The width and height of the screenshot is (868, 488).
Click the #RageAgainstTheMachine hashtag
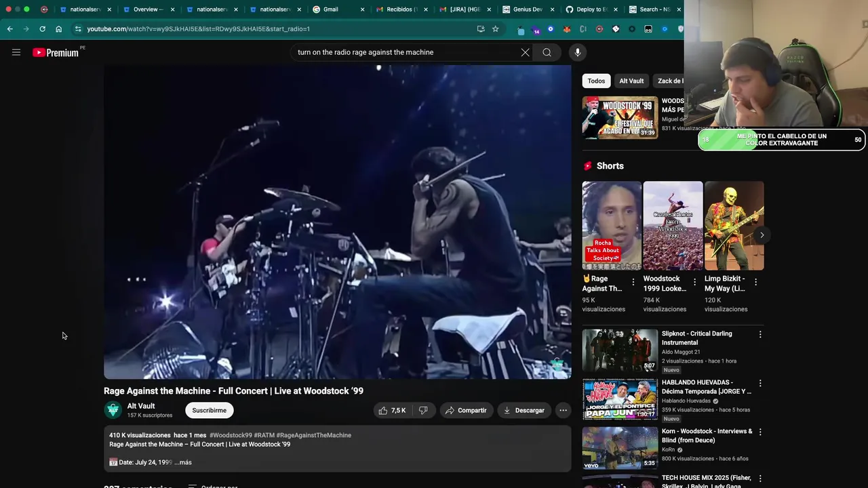pos(314,435)
